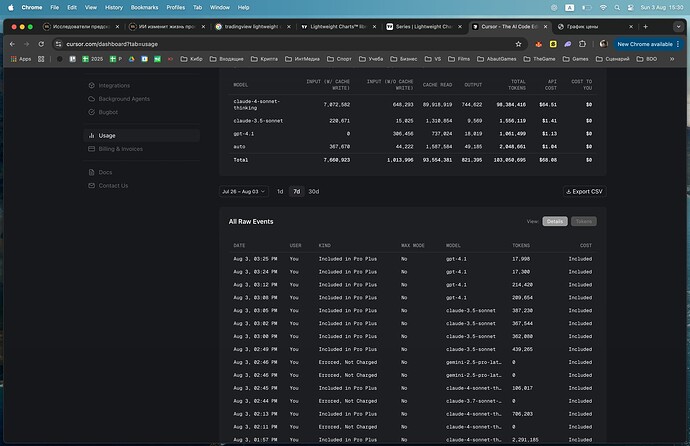The height and width of the screenshot is (446, 690).
Task: Go back in Chrome
Action: (12, 44)
